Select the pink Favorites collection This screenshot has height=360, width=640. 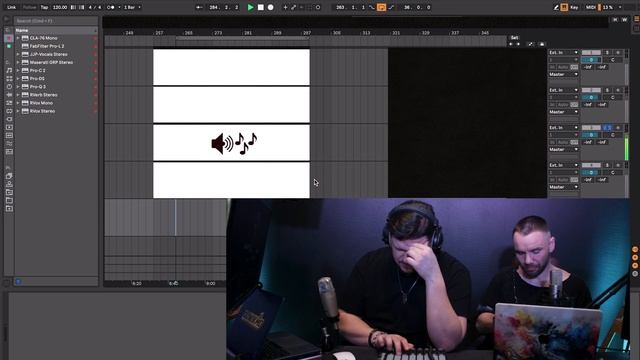[9, 38]
